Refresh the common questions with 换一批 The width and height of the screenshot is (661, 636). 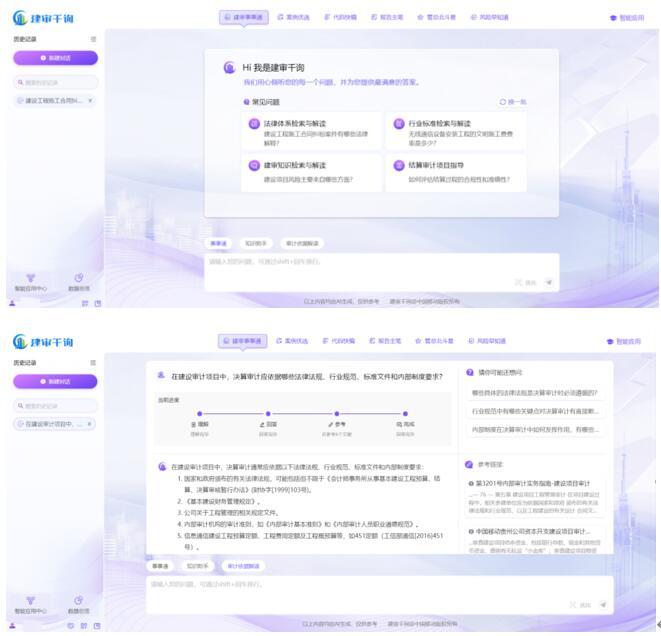513,102
